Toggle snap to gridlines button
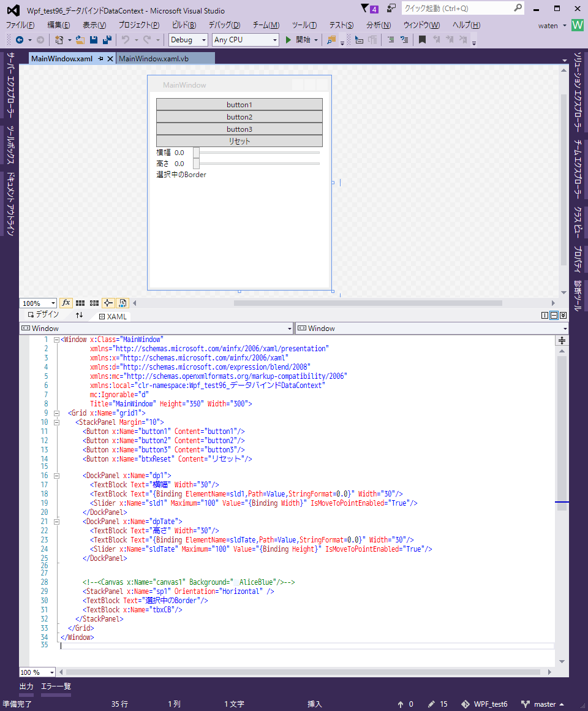Viewport: 588px width, 711px height. [x=94, y=303]
